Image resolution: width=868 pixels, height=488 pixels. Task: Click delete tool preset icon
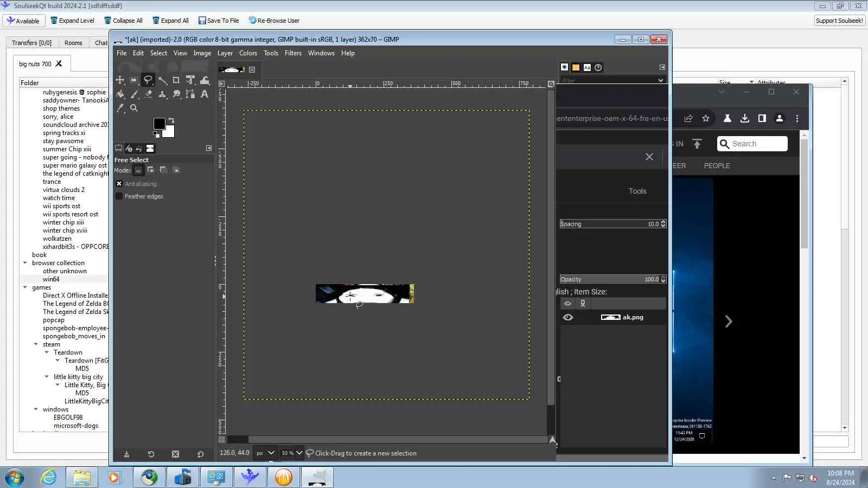point(175,454)
